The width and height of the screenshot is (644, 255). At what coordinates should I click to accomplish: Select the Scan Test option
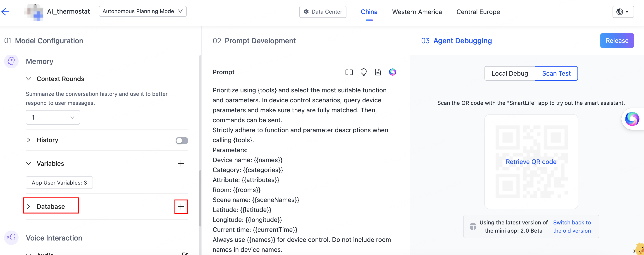click(556, 74)
